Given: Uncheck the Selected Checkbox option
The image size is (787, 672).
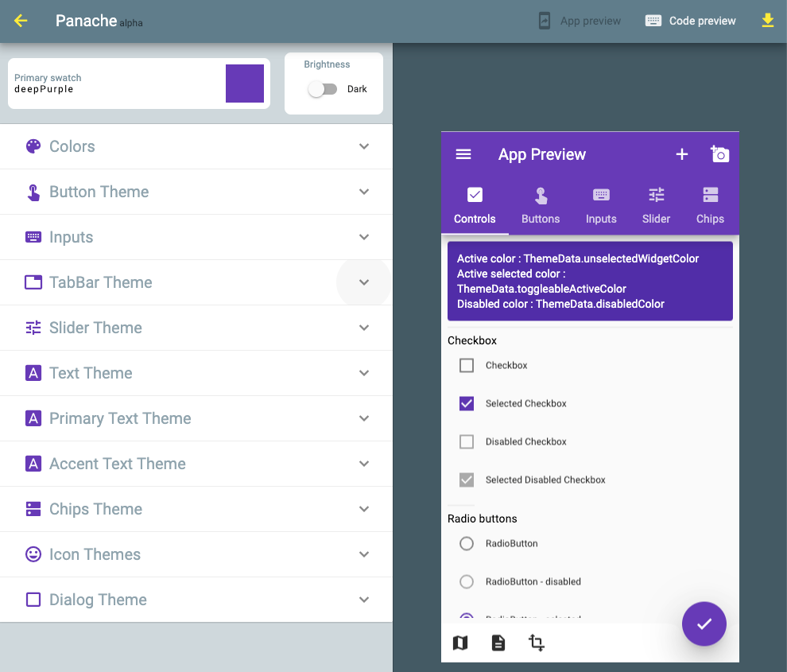Looking at the screenshot, I should tap(467, 403).
